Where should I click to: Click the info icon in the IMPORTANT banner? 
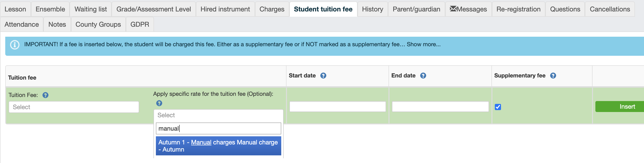[15, 45]
